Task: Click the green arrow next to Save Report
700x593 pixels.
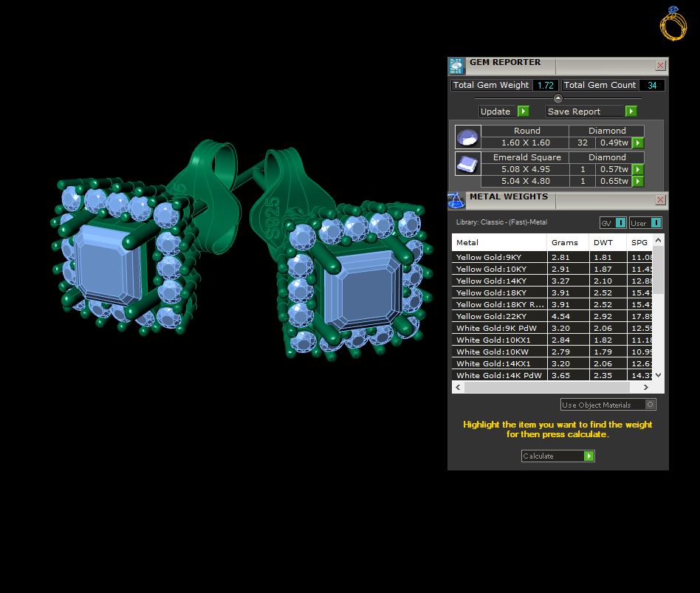Action: click(631, 112)
